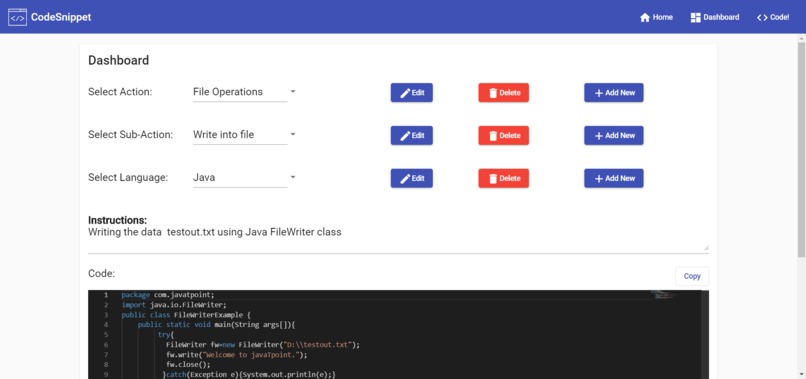Delete the selected Sub-Action
The height and width of the screenshot is (379, 806).
(504, 135)
